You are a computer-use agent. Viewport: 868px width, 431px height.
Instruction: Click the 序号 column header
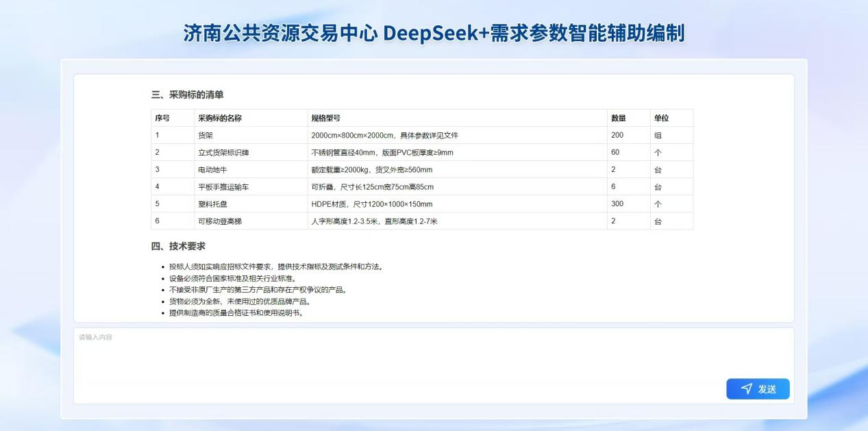click(162, 118)
